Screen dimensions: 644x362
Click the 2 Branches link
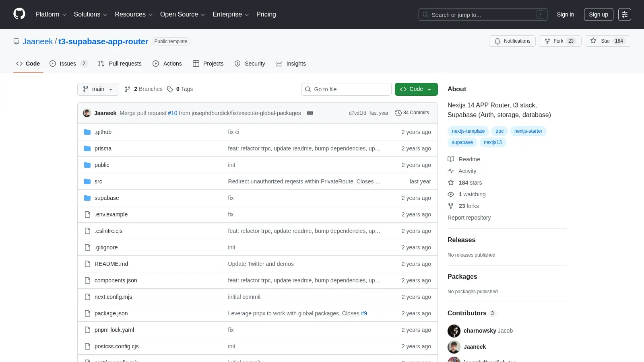144,89
